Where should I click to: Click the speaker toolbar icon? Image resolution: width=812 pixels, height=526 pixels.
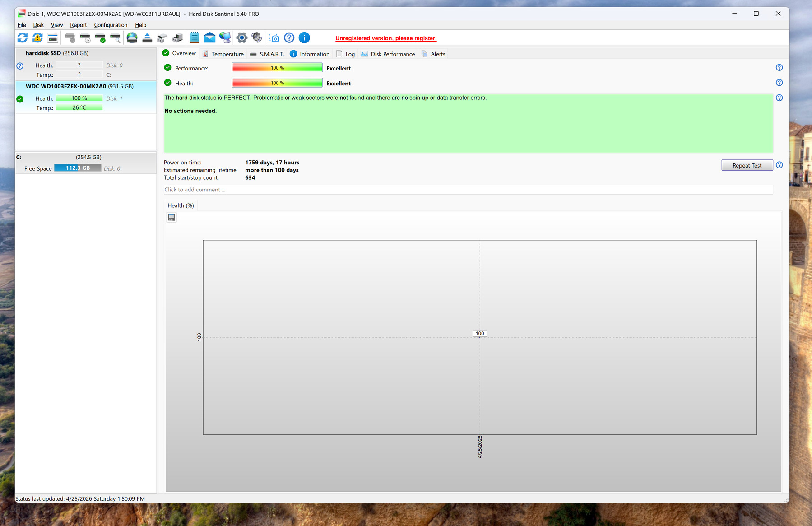[x=257, y=38]
